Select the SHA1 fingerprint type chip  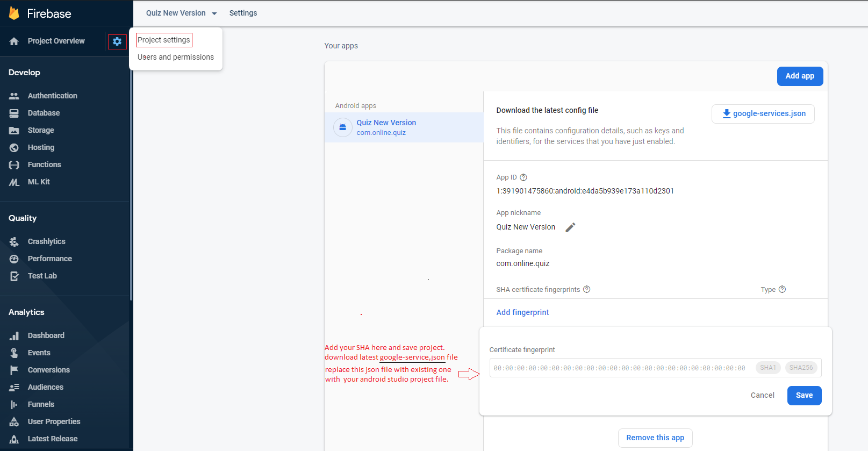(768, 368)
